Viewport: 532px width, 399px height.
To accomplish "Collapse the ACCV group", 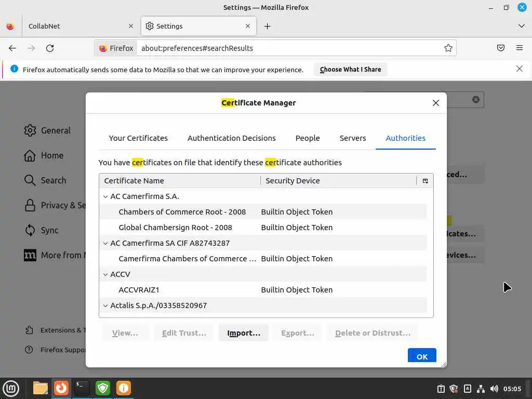I will click(105, 274).
